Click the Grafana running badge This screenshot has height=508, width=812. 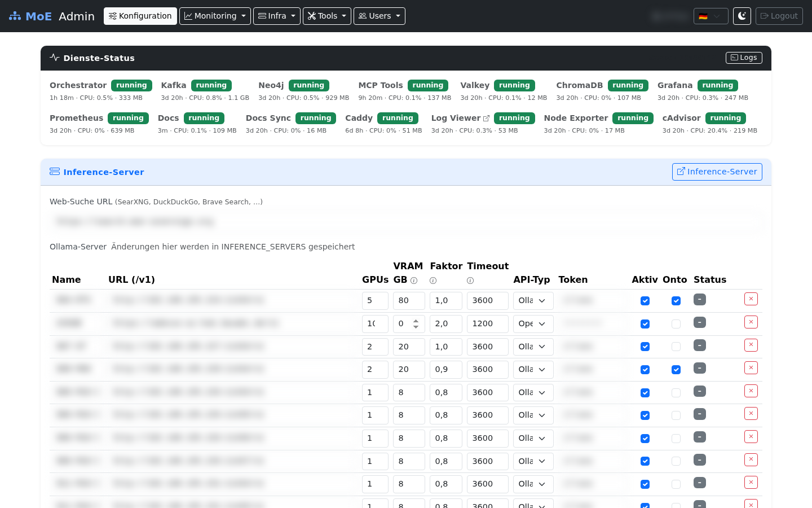coord(718,85)
